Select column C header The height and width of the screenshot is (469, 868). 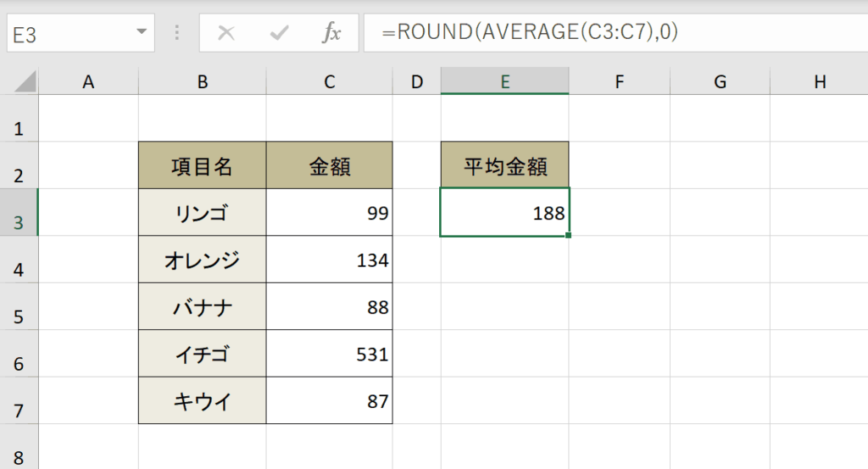pyautogui.click(x=330, y=81)
